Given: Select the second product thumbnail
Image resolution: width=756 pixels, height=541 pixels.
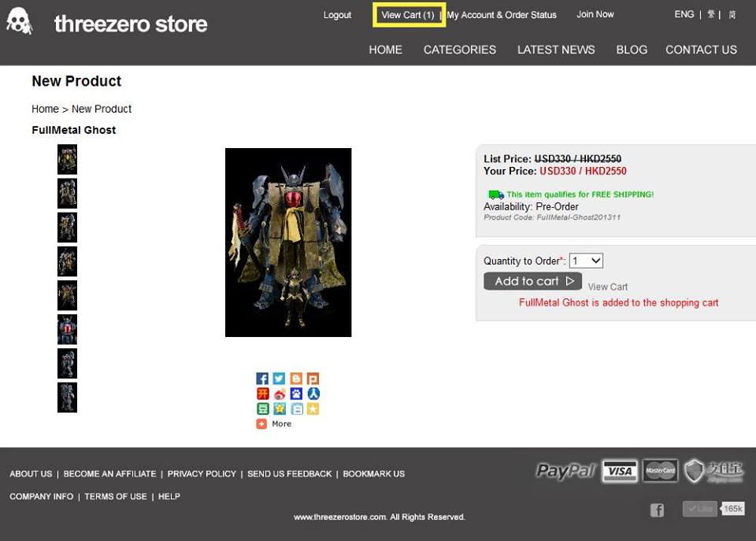Looking at the screenshot, I should [x=67, y=194].
